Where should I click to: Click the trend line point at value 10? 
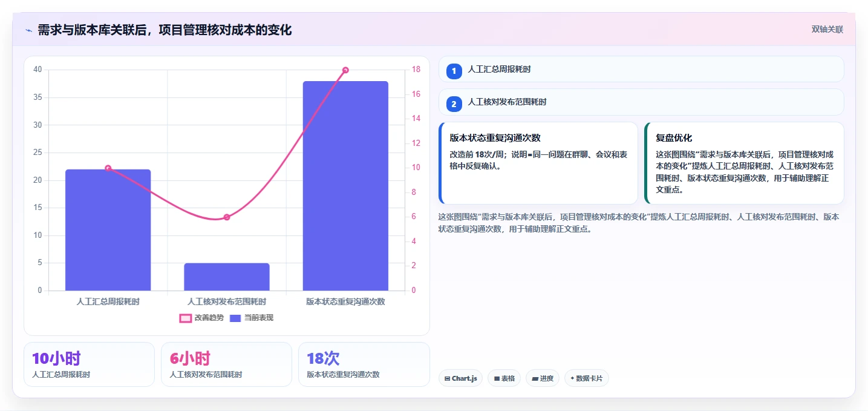pyautogui.click(x=108, y=168)
